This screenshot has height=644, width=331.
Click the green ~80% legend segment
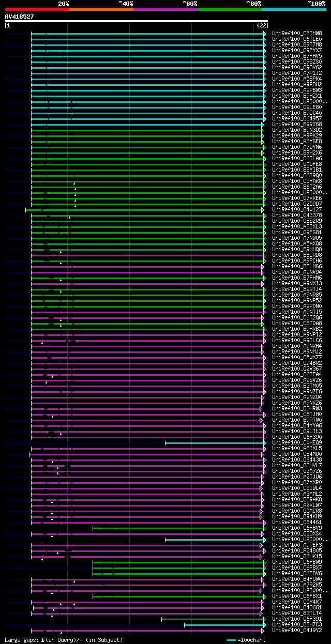point(230,9)
